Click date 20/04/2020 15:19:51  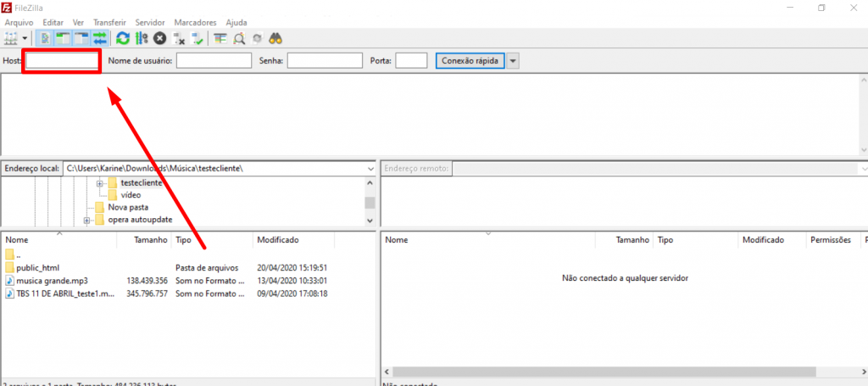point(292,267)
